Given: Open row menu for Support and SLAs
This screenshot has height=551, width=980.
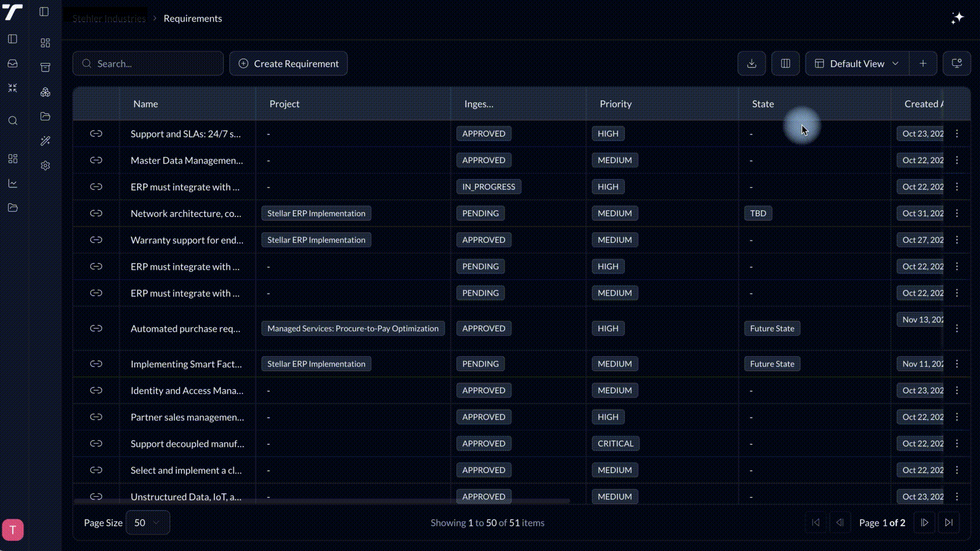Looking at the screenshot, I should click(957, 134).
